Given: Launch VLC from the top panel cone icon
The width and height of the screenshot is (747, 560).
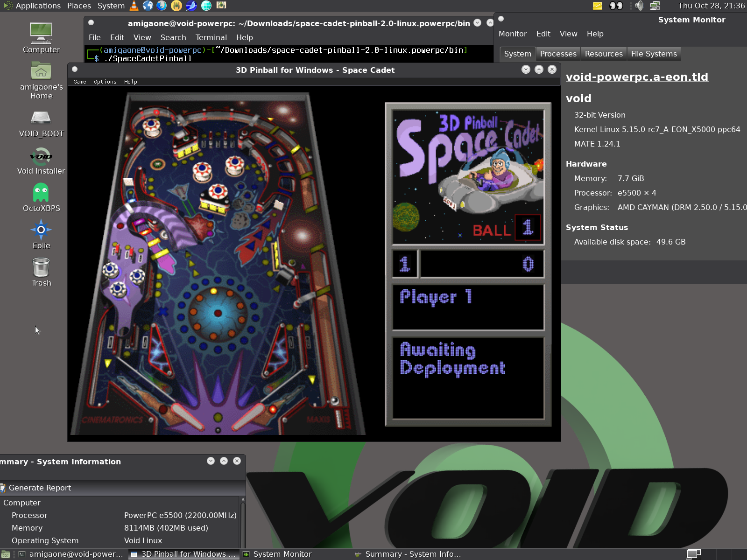Looking at the screenshot, I should (x=134, y=6).
